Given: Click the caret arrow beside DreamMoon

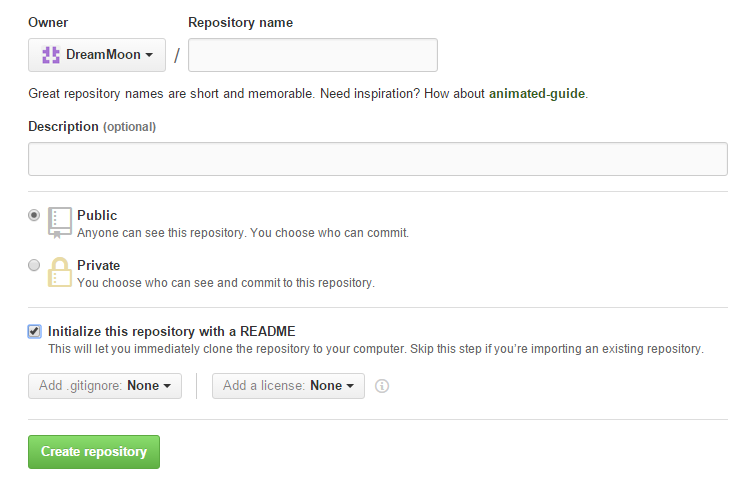Looking at the screenshot, I should pos(149,55).
